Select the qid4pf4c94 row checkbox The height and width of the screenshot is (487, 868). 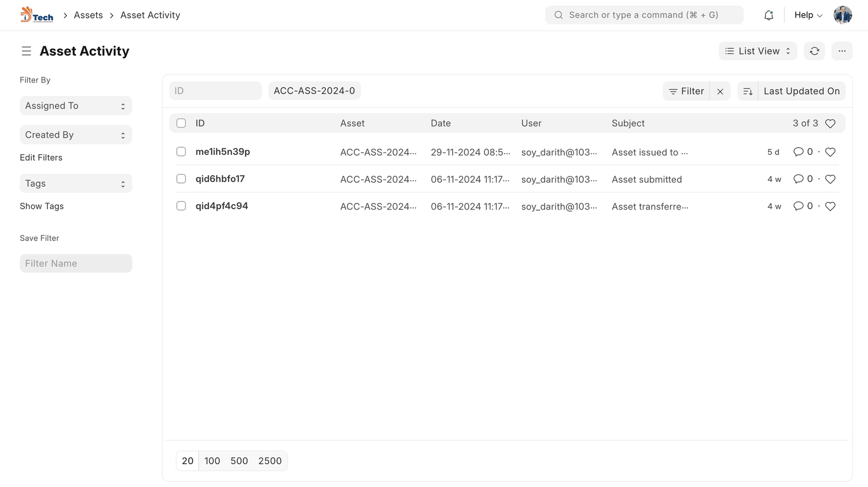(181, 206)
